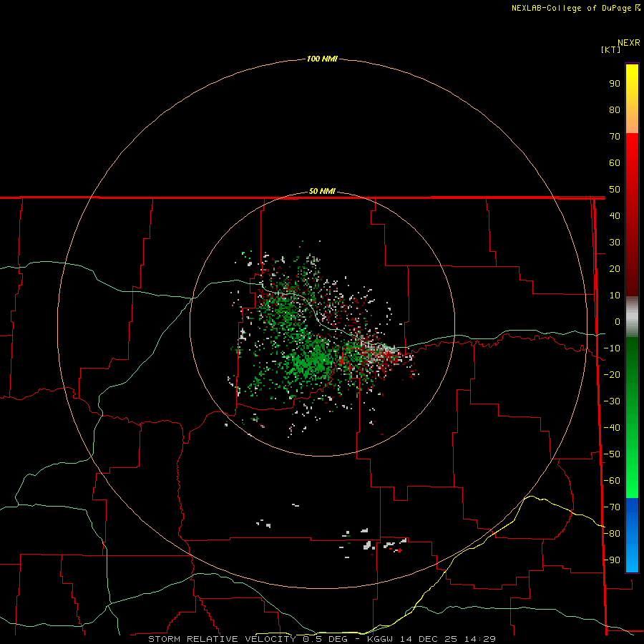This screenshot has width=644, height=644.
Task: Pick the blue band of the velocity color bar
Action: coord(632,535)
